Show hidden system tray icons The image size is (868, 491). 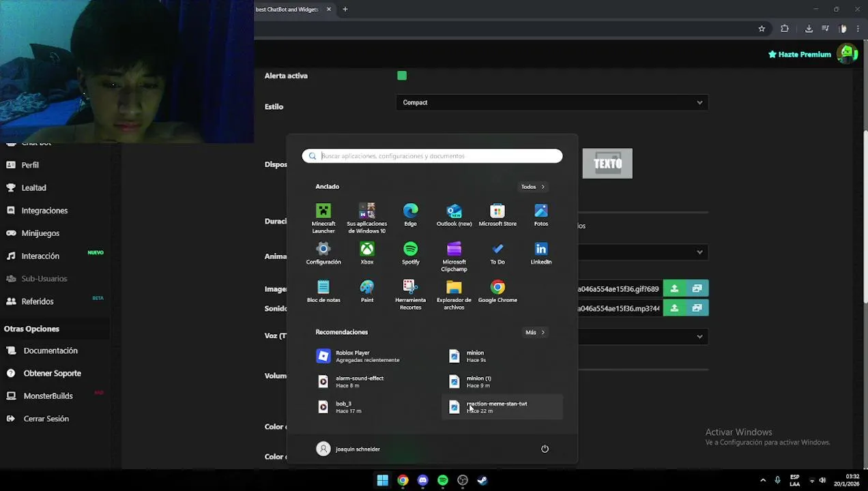click(x=763, y=480)
